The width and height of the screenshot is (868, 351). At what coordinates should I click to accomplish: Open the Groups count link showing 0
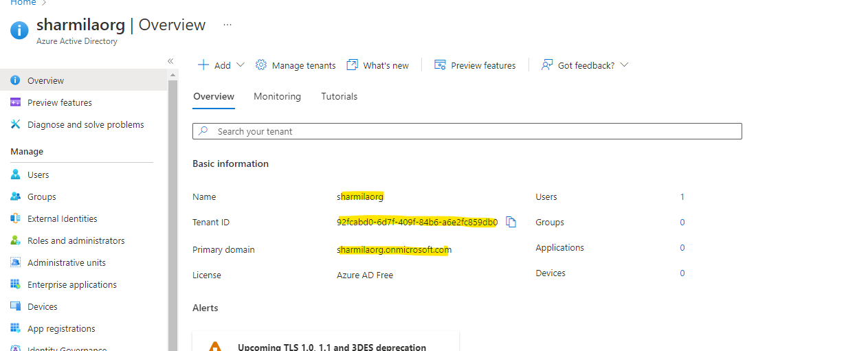pos(682,222)
